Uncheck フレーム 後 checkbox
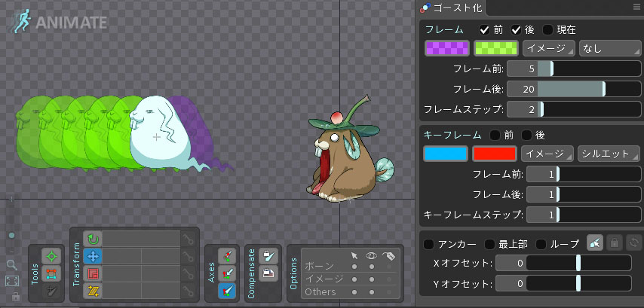Viewport: 644px width, 308px height. [x=517, y=29]
